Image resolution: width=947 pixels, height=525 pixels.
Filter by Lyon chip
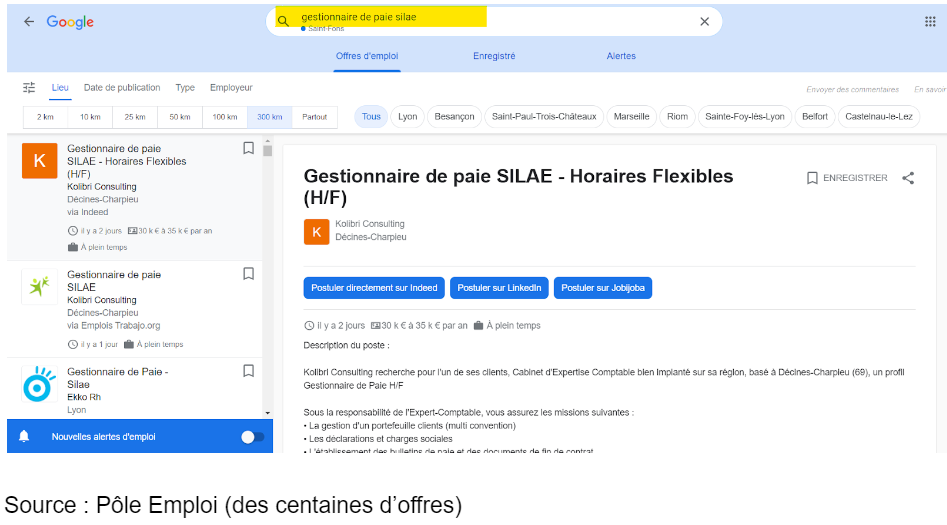coord(408,117)
